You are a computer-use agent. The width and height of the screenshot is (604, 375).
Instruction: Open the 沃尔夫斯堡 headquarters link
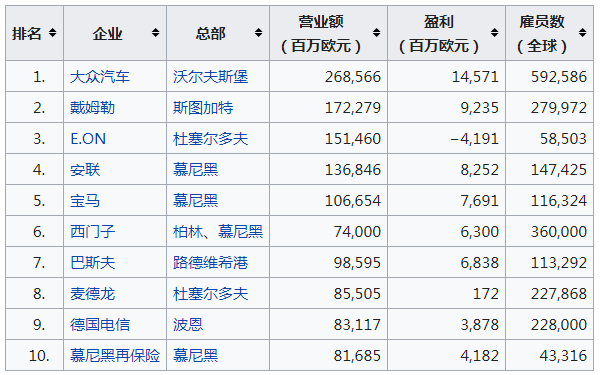(x=210, y=77)
